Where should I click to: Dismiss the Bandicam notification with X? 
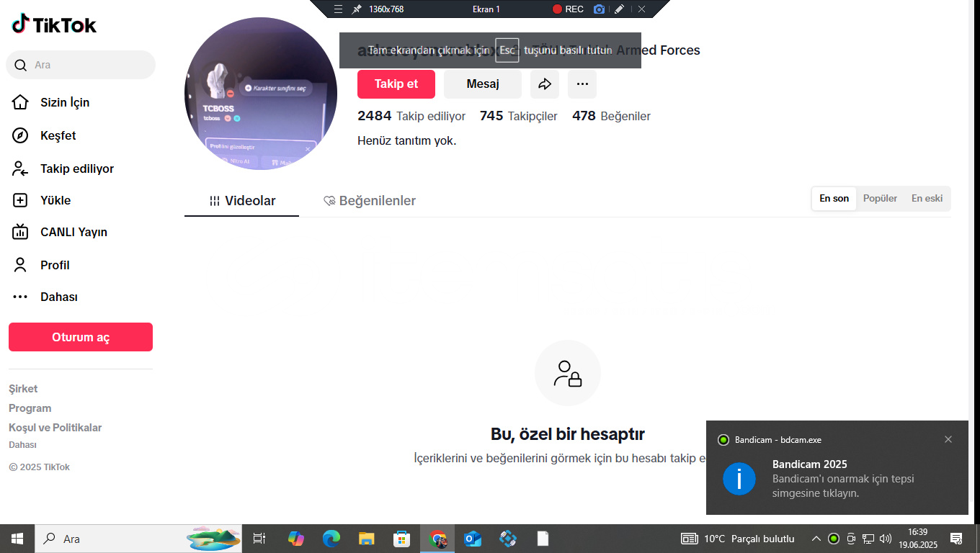[x=948, y=439]
